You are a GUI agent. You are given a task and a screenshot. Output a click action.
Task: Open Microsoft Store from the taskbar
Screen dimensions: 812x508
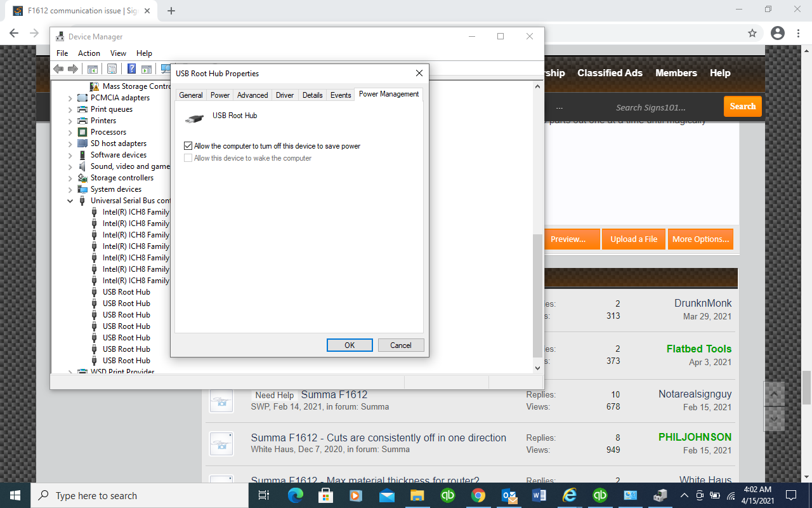click(x=325, y=495)
